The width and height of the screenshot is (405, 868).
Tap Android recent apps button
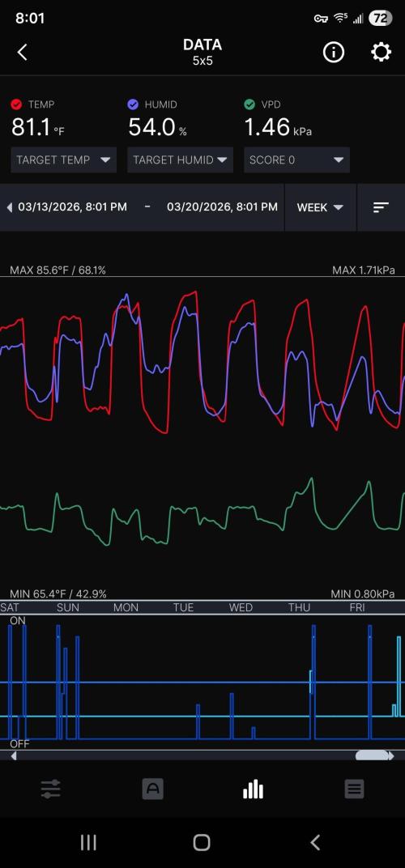[x=88, y=843]
